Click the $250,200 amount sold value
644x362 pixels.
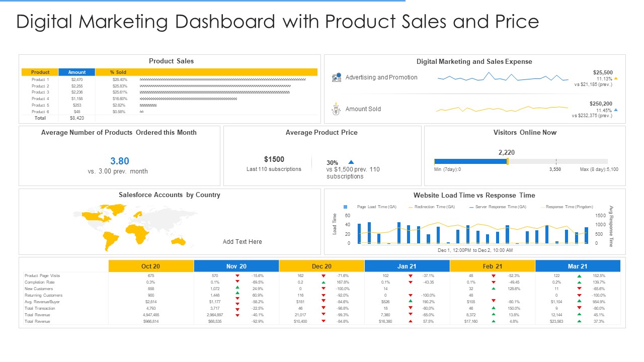pyautogui.click(x=601, y=104)
